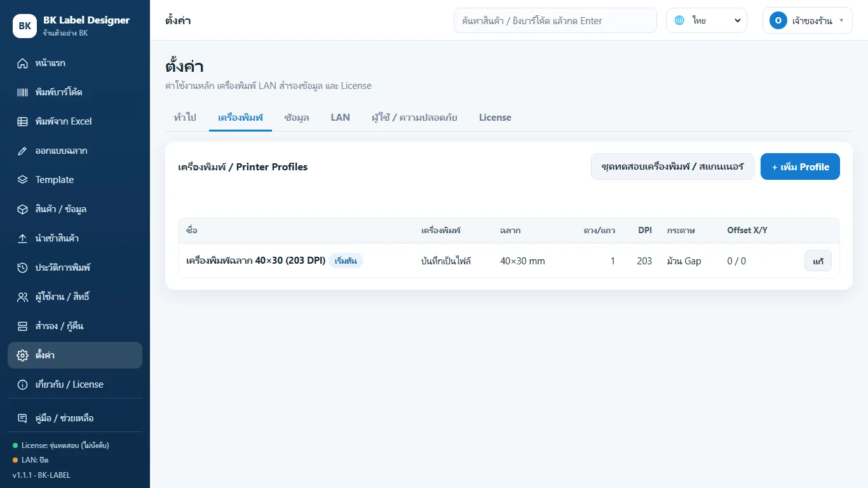
Task: Click the users icon for ผู้ใช้งาน / สิทธิ์
Action: [23, 297]
